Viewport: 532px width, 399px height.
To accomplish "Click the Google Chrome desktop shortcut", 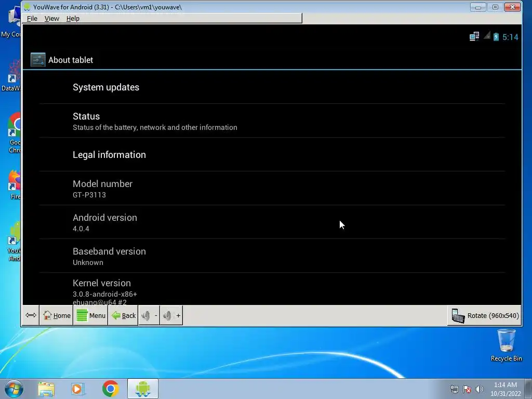I will 14,134.
